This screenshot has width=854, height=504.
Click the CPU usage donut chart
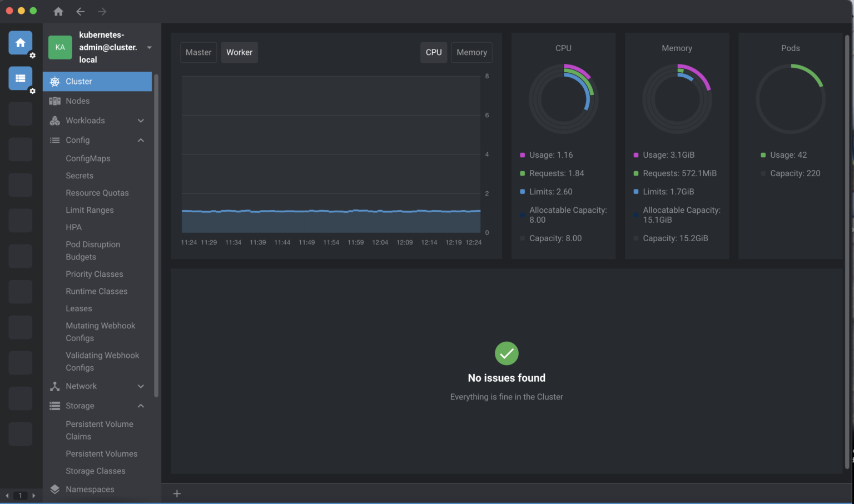[x=563, y=98]
